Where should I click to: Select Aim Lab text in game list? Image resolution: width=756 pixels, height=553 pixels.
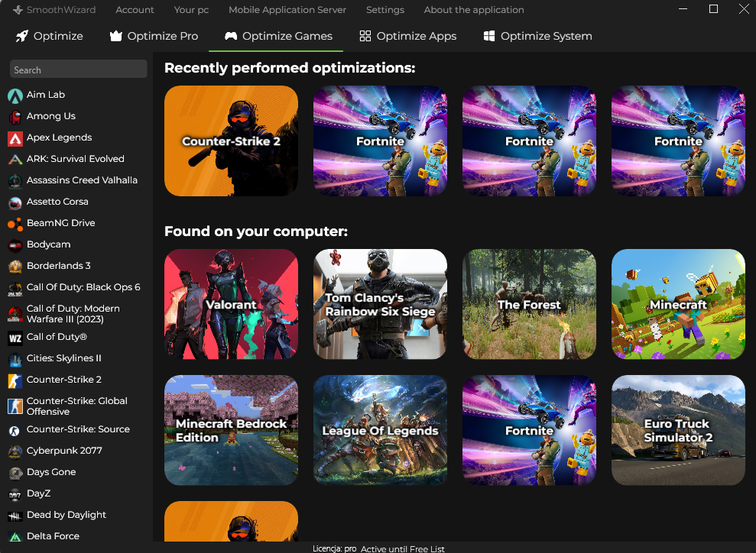(46, 95)
